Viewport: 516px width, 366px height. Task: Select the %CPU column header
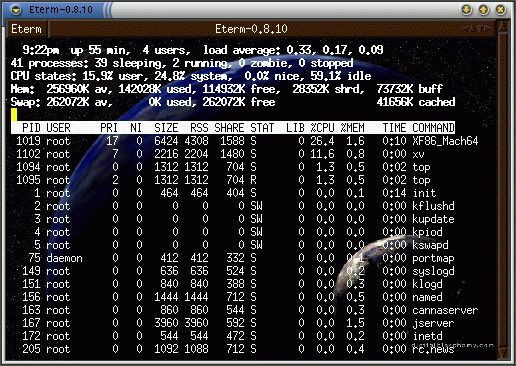tap(322, 128)
